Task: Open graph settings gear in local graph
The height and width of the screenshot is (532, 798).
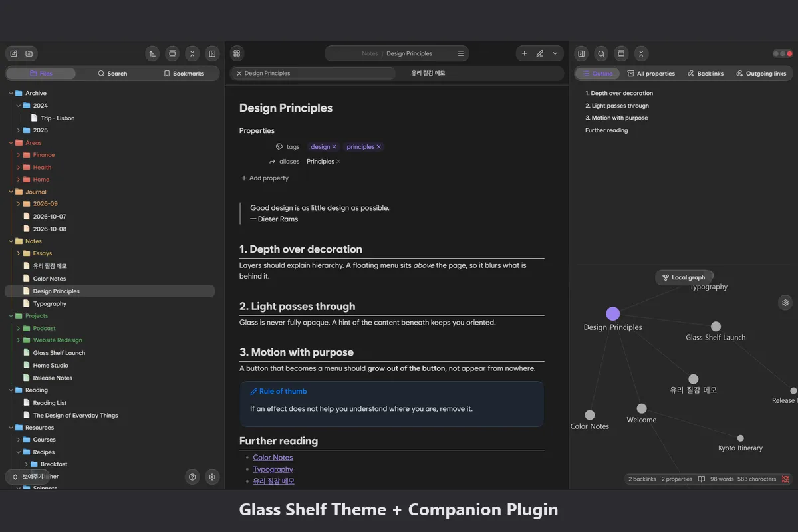Action: click(785, 302)
